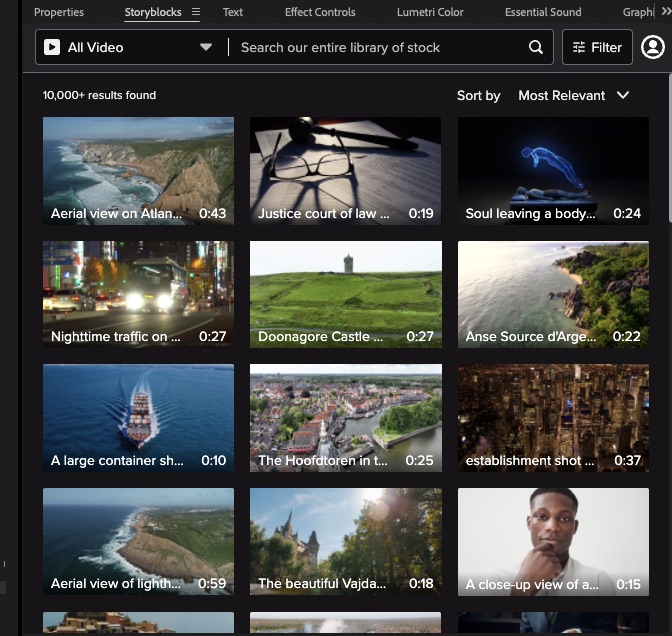Open the Storyblocks panel hamburger menu
Image resolution: width=672 pixels, height=636 pixels.
click(x=196, y=12)
